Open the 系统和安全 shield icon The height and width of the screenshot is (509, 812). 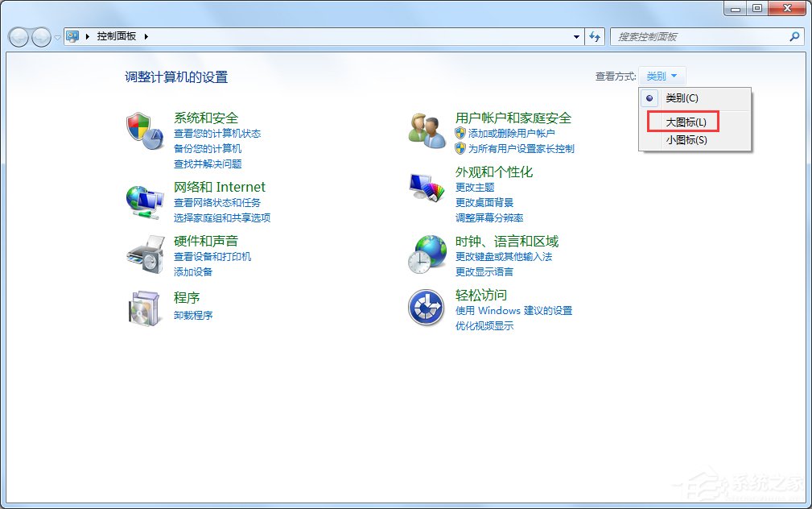(144, 129)
